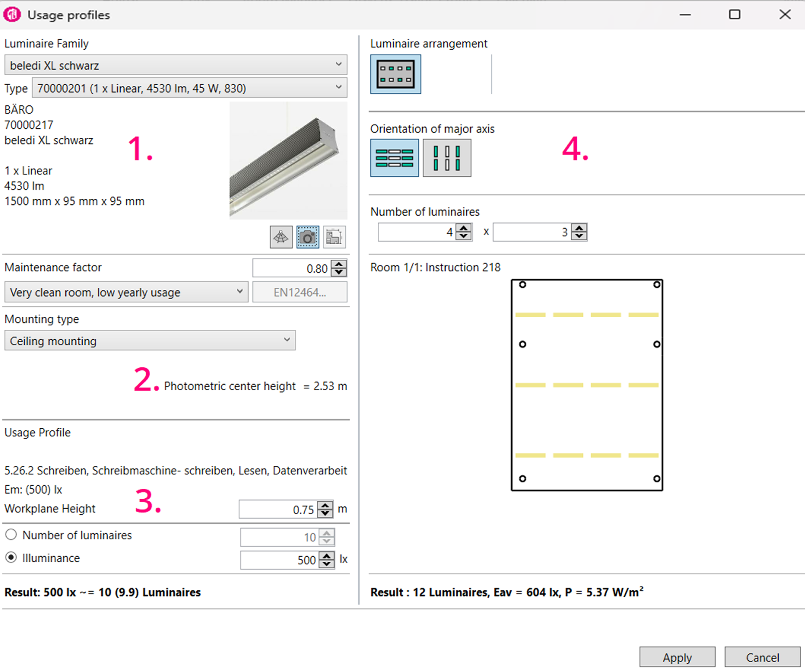Click the 'Result: 500 lx' luminaires text
The image size is (805, 672).
tap(103, 592)
